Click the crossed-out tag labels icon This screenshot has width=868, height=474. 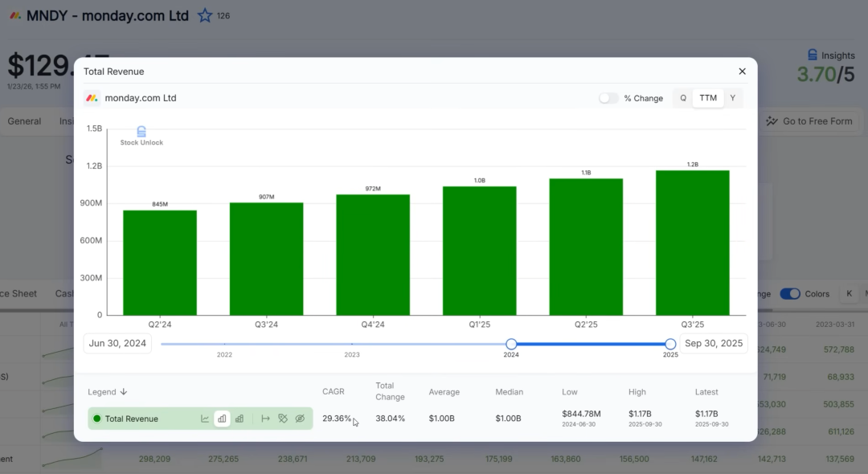283,419
